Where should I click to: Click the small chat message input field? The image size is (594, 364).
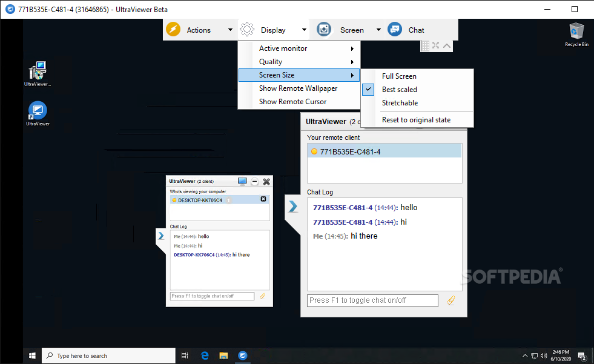tap(212, 296)
